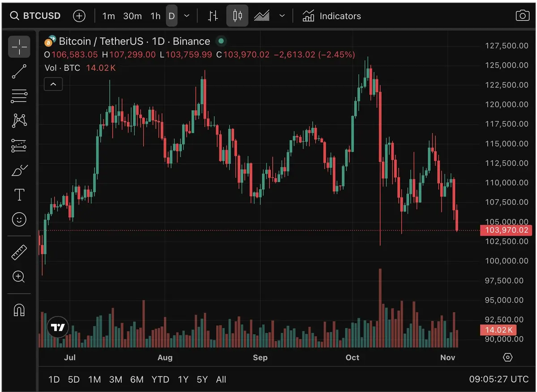This screenshot has width=537, height=392.
Task: Select the Trend Line drawing tool
Action: pos(19,72)
